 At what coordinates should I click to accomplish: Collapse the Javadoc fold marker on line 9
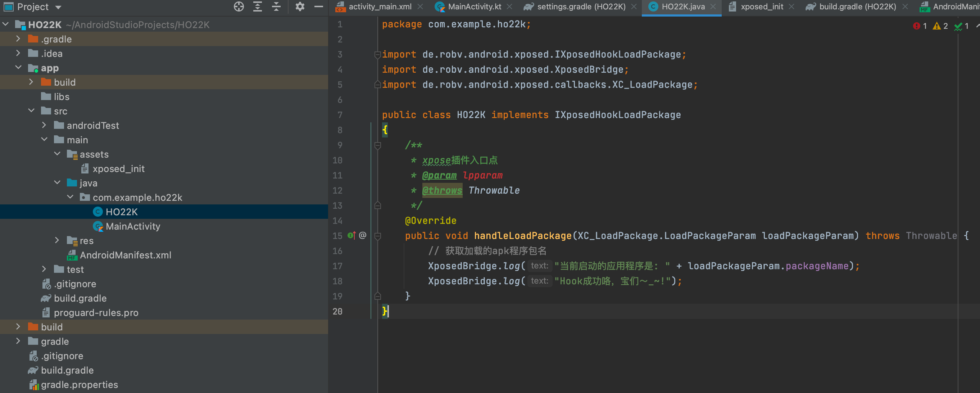pos(377,145)
